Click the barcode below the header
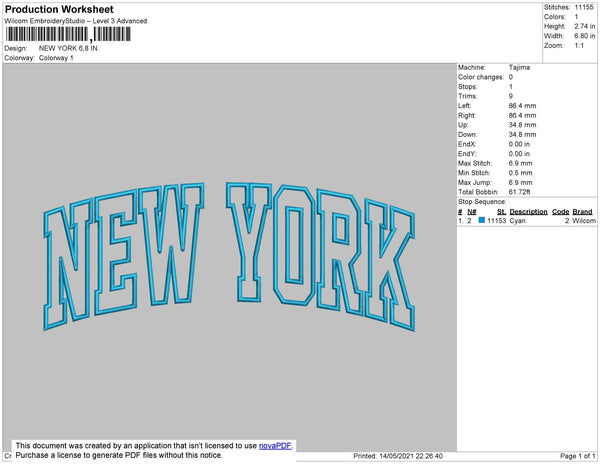600x464 pixels. click(x=68, y=34)
